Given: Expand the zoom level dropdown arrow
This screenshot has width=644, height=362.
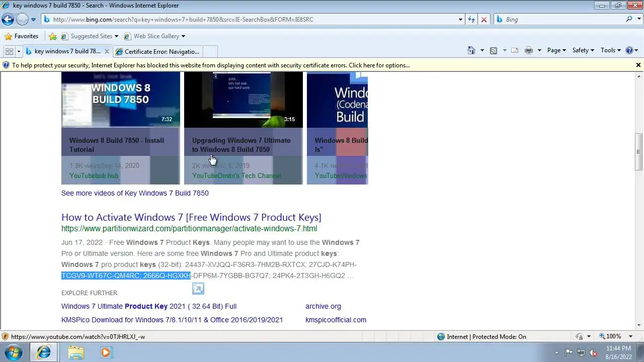Looking at the screenshot, I should [x=631, y=336].
